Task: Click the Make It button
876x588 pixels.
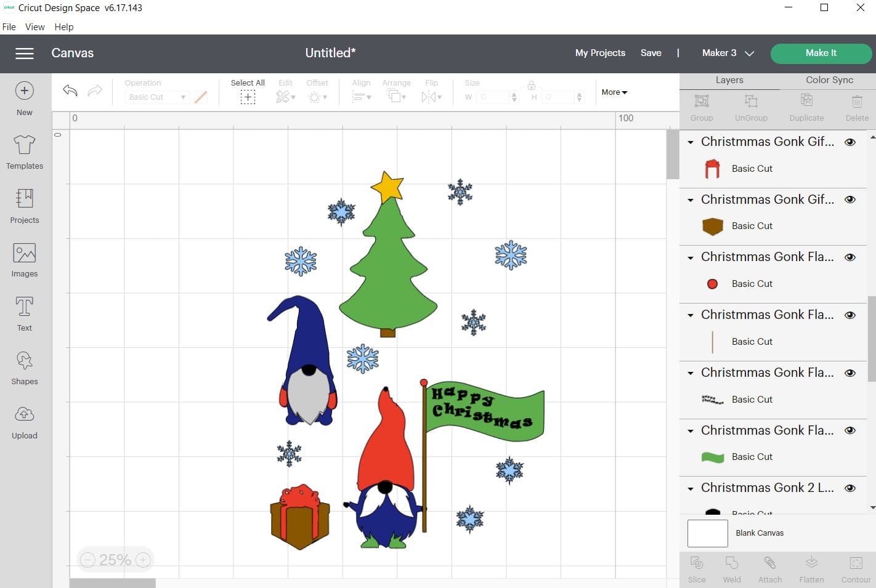Action: point(821,53)
